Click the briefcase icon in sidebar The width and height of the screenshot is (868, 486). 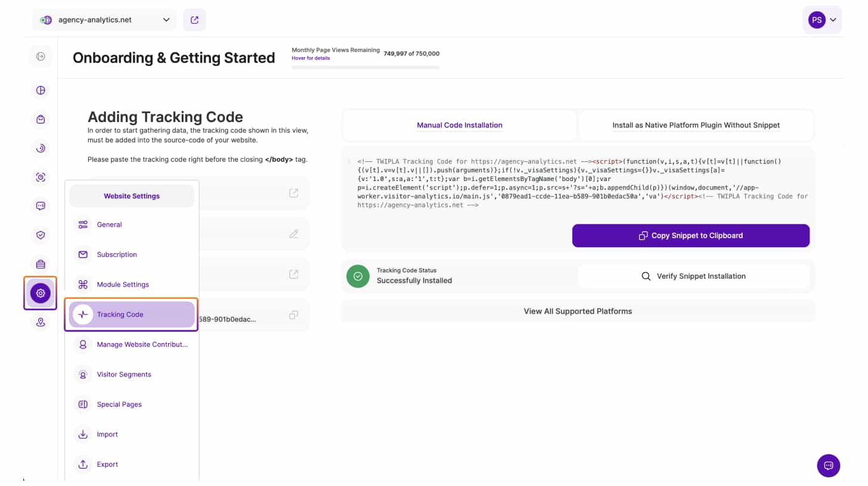pos(41,264)
